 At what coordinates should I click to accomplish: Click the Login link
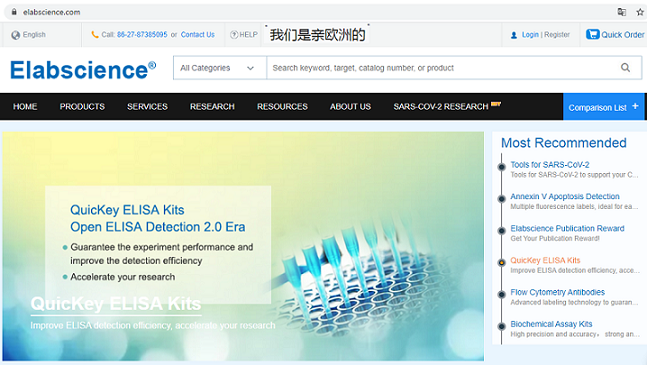point(530,35)
